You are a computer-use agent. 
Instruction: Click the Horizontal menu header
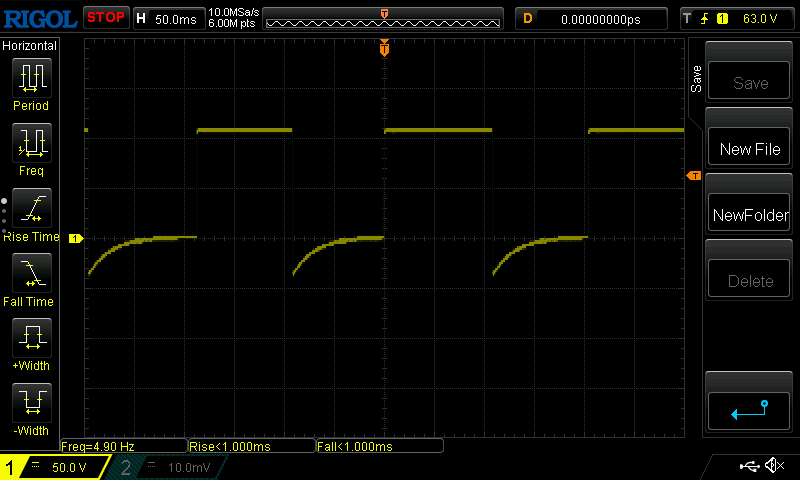click(30, 45)
